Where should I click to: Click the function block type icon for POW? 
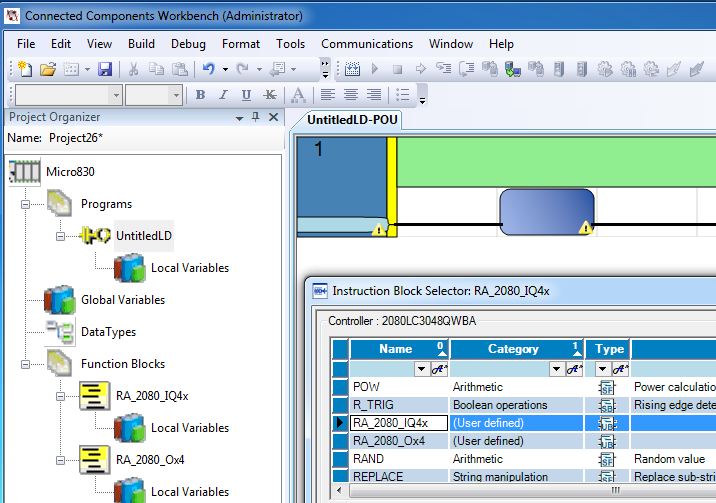point(606,387)
